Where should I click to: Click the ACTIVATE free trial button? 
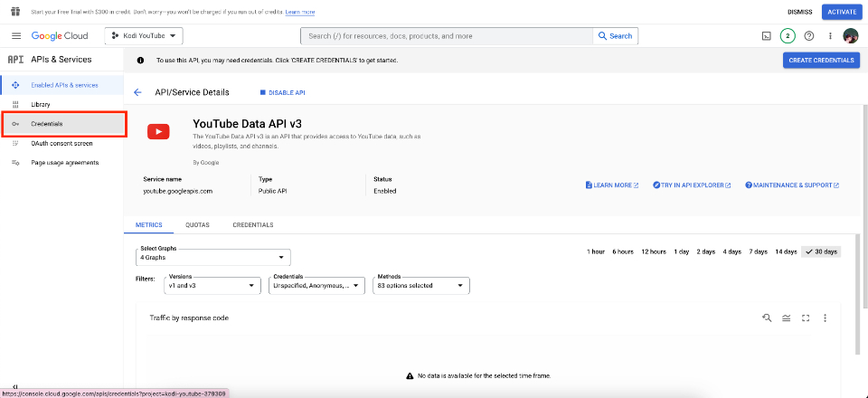(x=842, y=12)
